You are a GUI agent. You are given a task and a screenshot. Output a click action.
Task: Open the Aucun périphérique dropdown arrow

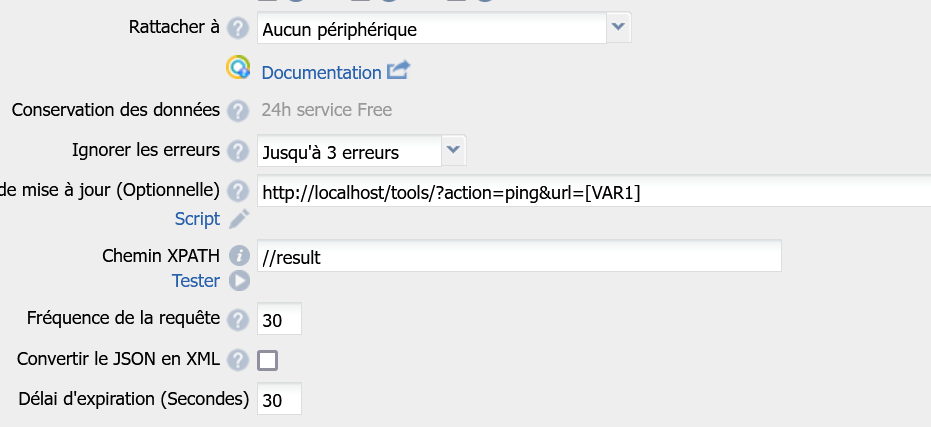click(x=619, y=27)
